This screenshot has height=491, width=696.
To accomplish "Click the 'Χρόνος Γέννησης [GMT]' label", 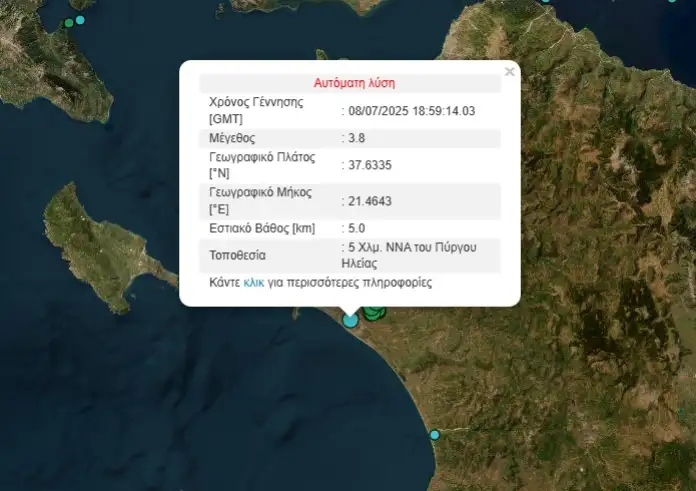I will pyautogui.click(x=256, y=111).
